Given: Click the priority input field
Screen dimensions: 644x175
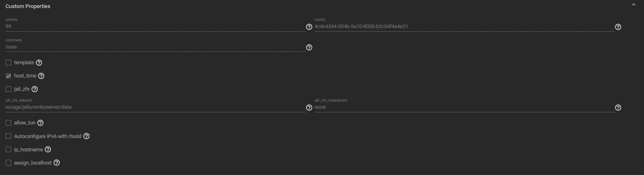Looking at the screenshot, I should pos(155,26).
